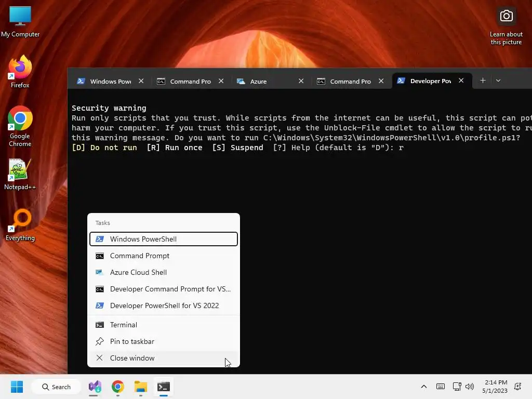Viewport: 532px width, 399px height.
Task: Close the Command Prompt tab beside Developer PowerShell
Action: tap(381, 81)
